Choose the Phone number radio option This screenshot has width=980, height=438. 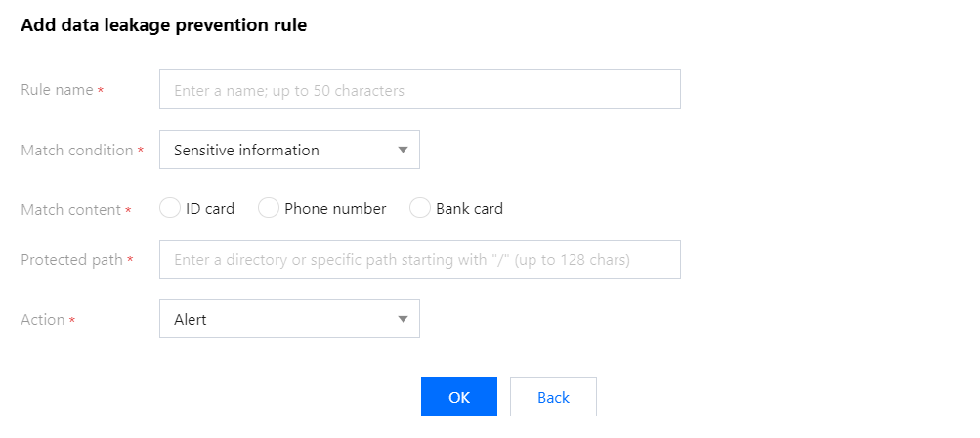269,208
